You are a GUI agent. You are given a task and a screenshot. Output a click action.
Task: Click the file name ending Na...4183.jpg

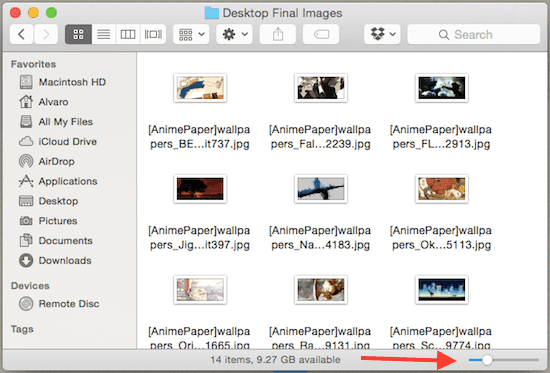[x=320, y=238]
